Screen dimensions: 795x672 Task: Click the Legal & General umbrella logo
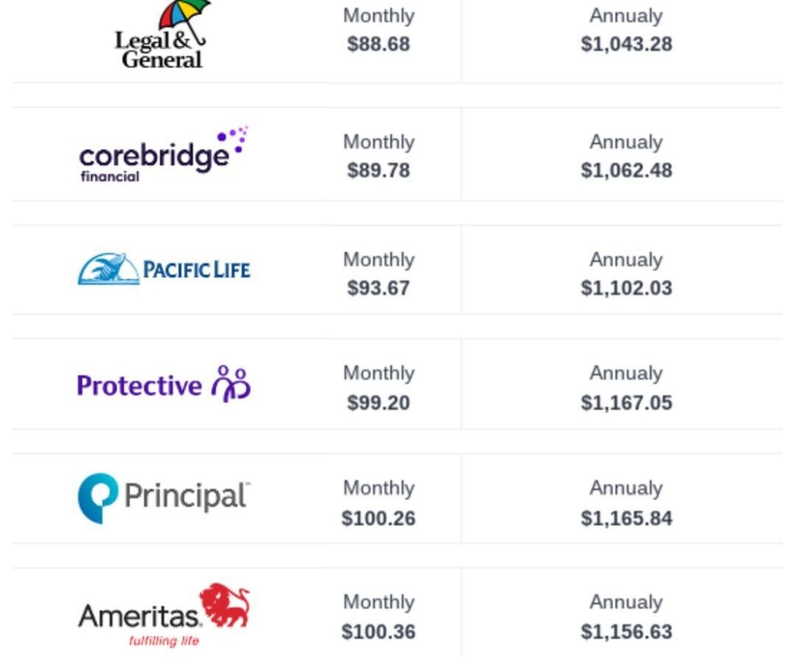[162, 35]
